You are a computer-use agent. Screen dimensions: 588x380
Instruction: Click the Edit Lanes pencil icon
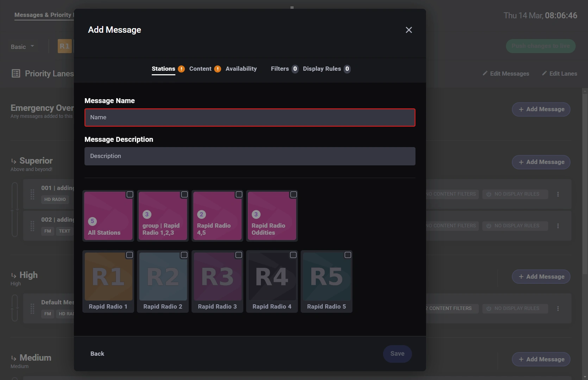[544, 73]
